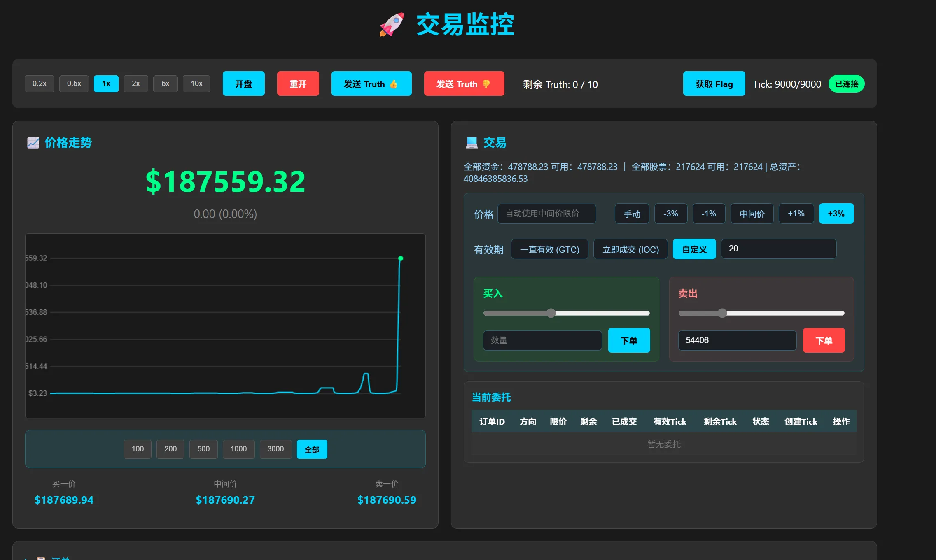The image size is (936, 560).
Task: Click the red 重开 button
Action: (298, 84)
